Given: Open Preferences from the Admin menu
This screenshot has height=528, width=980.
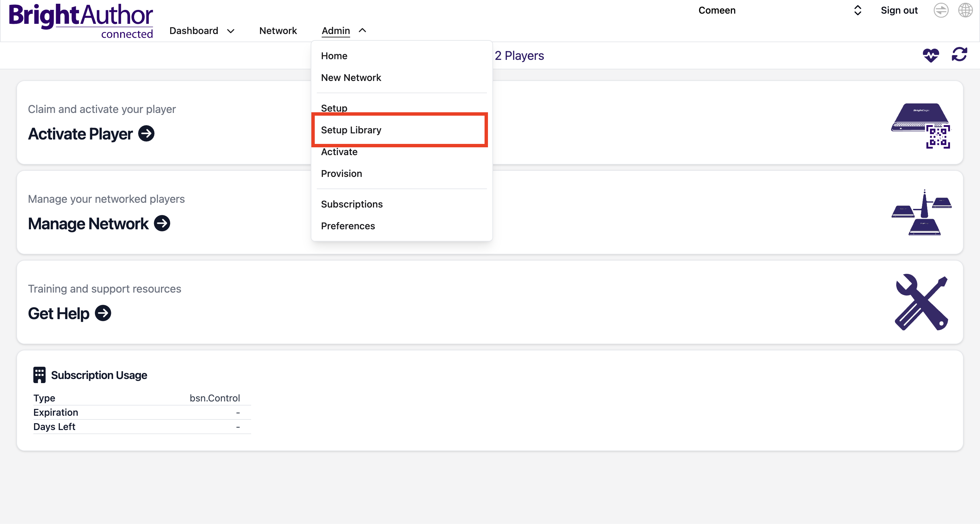Looking at the screenshot, I should pyautogui.click(x=348, y=226).
